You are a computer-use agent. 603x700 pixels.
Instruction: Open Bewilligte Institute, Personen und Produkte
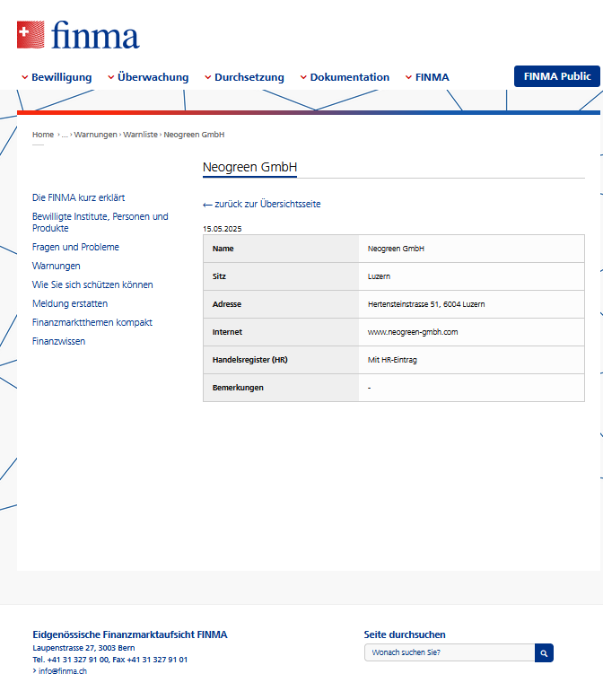pos(100,223)
